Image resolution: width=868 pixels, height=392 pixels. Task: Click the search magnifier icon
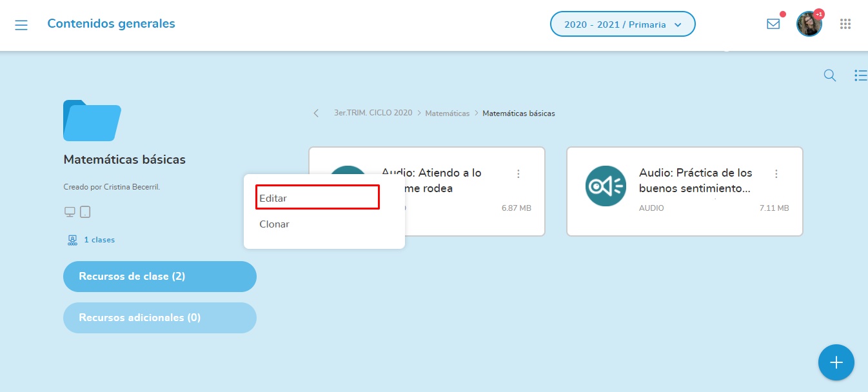click(830, 75)
